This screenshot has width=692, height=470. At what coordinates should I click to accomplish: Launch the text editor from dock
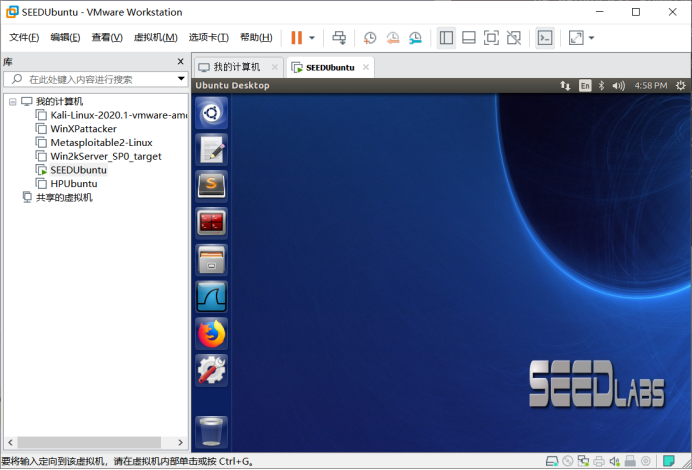point(211,150)
